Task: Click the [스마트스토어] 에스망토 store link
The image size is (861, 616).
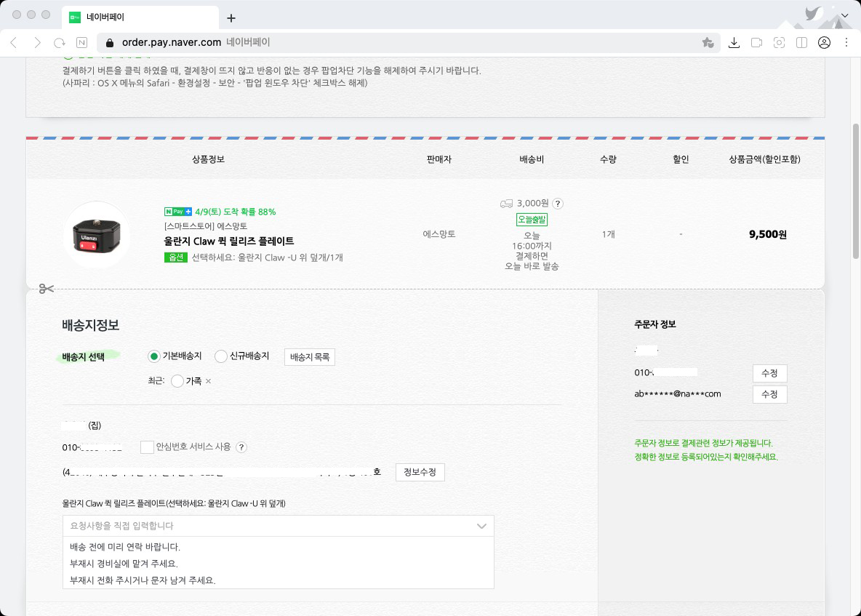Action: tap(206, 226)
